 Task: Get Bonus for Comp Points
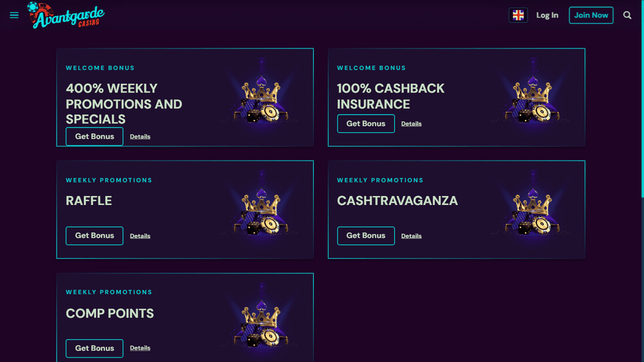coord(94,348)
